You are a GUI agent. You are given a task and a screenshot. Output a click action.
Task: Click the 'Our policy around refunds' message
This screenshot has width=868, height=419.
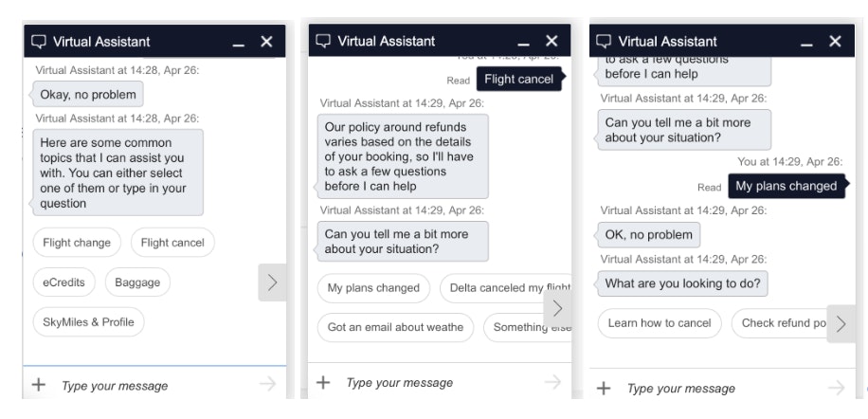pos(403,156)
